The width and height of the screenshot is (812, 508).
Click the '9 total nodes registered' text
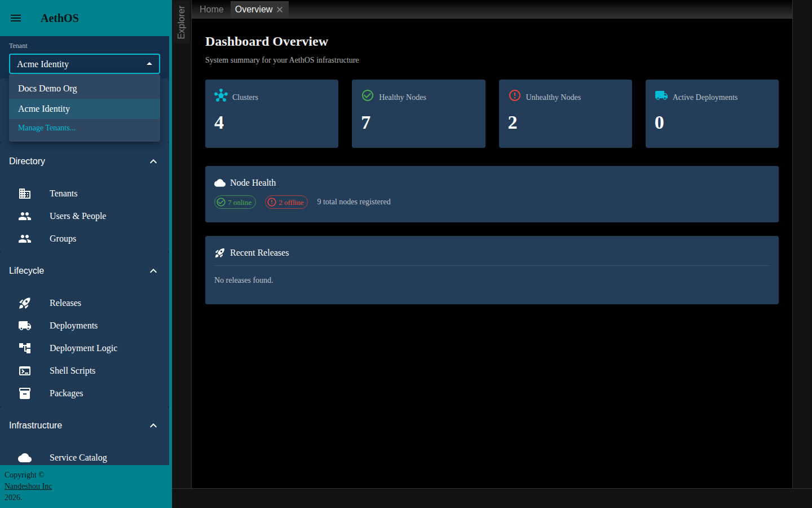354,202
